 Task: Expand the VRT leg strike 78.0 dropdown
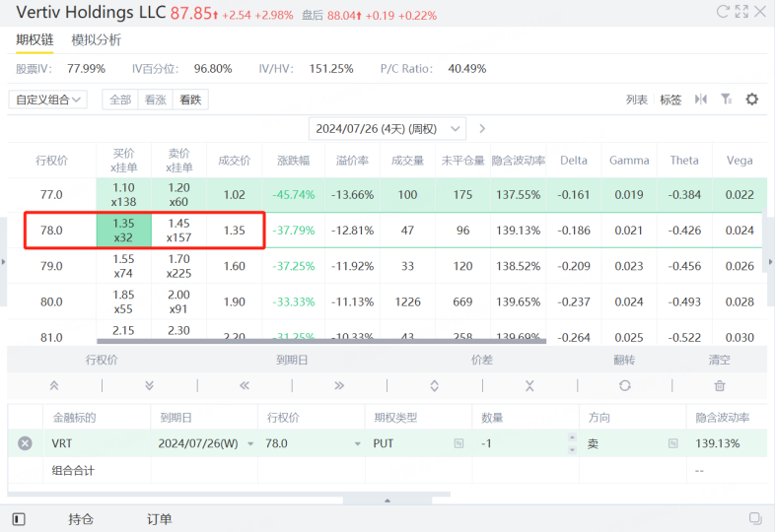point(357,443)
